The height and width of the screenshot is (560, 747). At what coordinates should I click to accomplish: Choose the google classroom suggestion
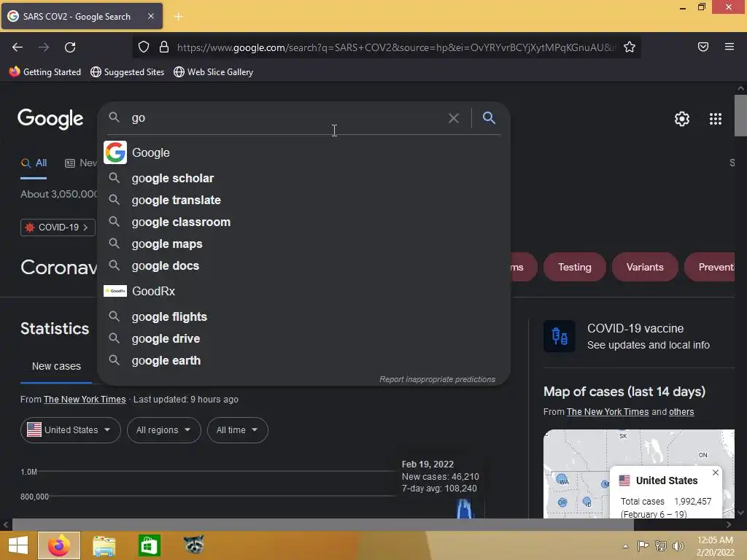pos(303,222)
